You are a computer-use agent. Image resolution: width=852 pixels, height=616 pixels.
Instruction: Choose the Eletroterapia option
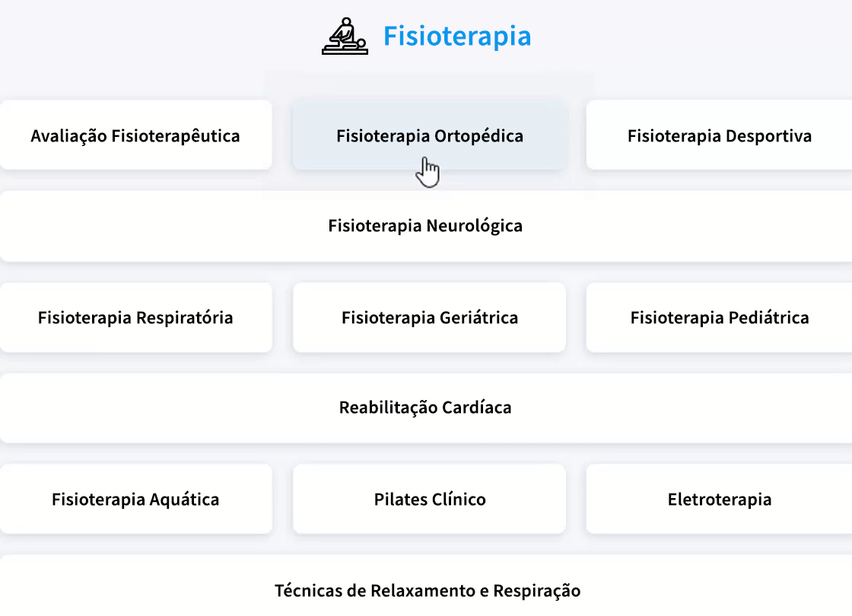pyautogui.click(x=720, y=499)
